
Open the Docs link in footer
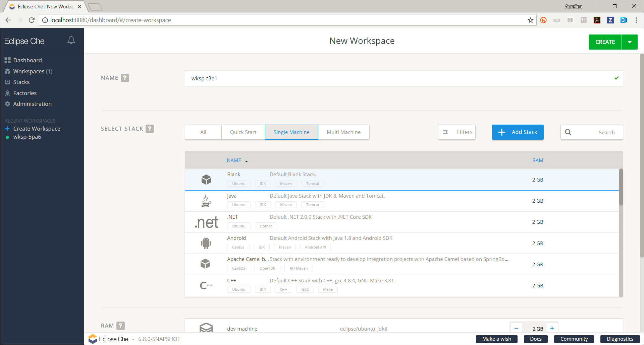click(536, 339)
